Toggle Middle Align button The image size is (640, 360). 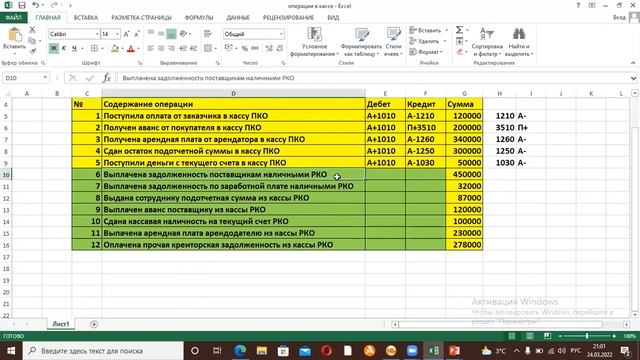pyautogui.click(x=161, y=34)
